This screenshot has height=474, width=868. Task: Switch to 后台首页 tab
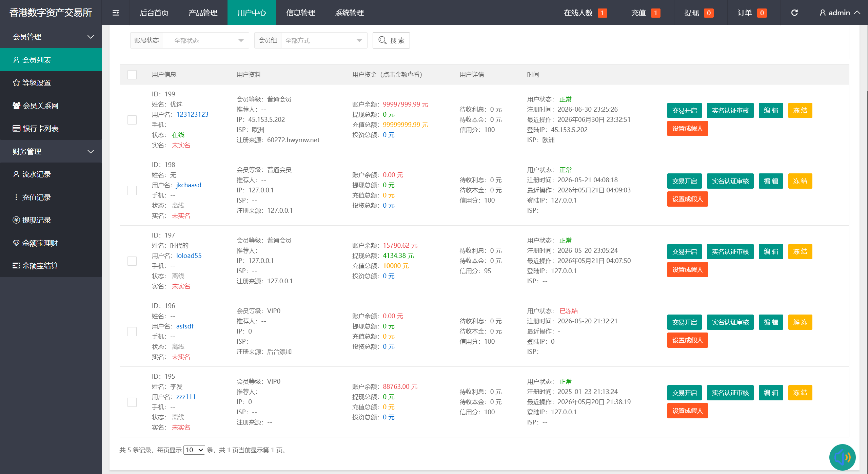(x=154, y=13)
